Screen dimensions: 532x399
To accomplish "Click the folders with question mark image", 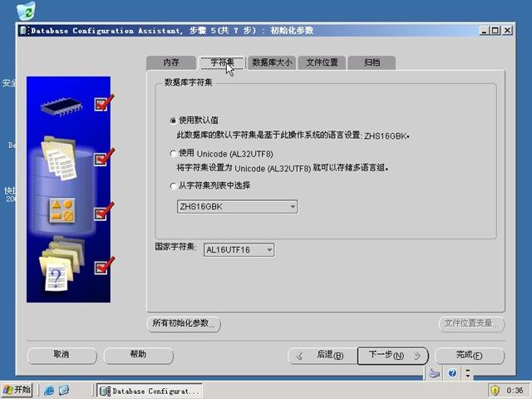I will pos(62,264).
